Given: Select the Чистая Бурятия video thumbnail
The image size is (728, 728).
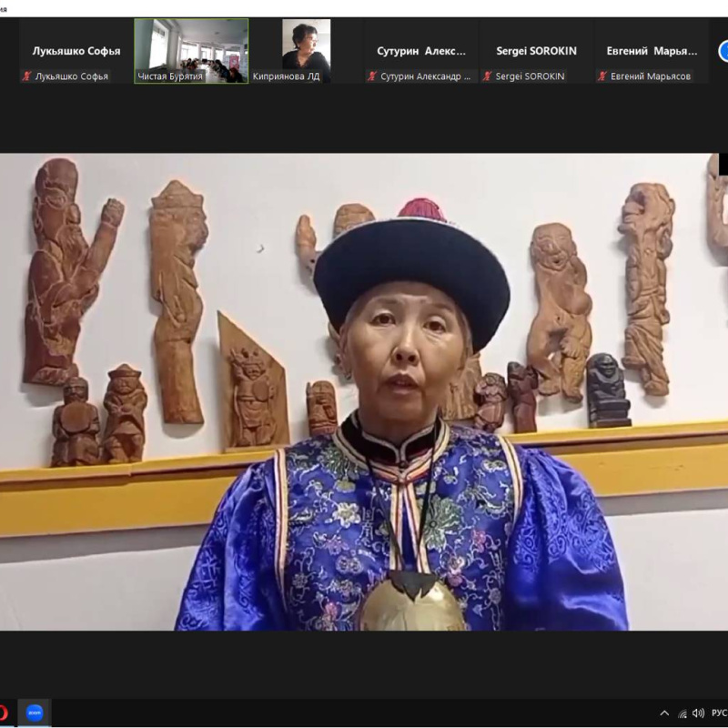Looking at the screenshot, I should tap(191, 45).
